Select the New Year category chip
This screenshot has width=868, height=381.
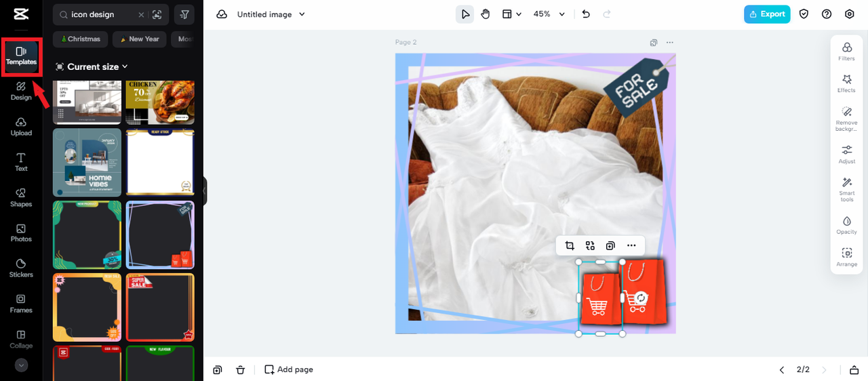point(140,39)
